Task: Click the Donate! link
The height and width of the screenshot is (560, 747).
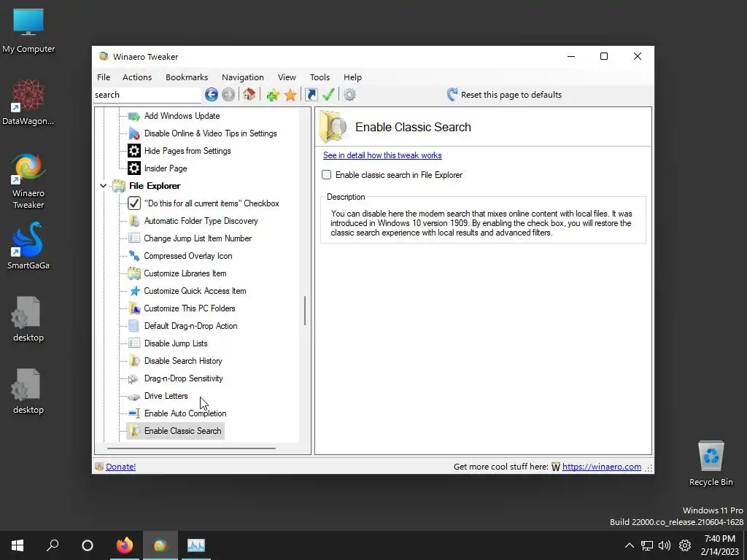Action: 120,467
